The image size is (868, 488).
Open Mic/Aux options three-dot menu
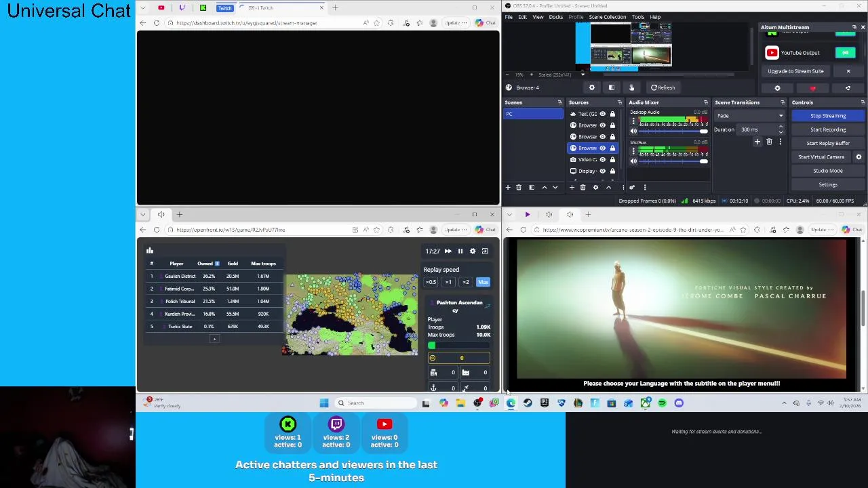click(x=633, y=150)
